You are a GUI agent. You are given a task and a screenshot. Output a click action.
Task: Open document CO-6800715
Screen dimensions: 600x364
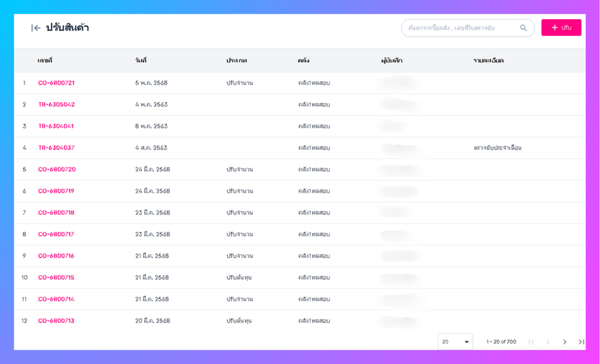pos(56,278)
